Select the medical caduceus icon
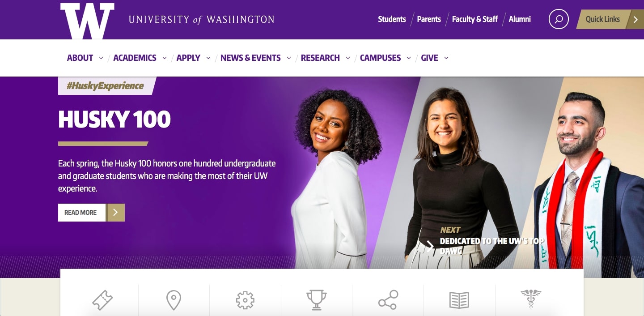 click(530, 300)
